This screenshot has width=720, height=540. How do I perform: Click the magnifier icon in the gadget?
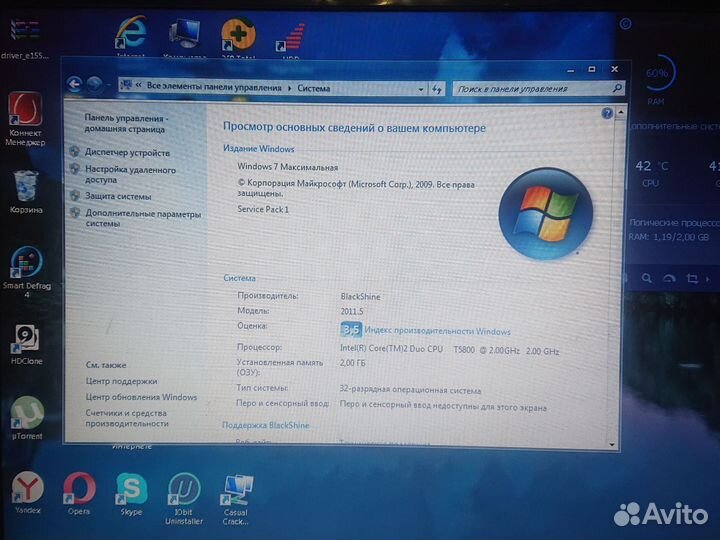point(647,278)
